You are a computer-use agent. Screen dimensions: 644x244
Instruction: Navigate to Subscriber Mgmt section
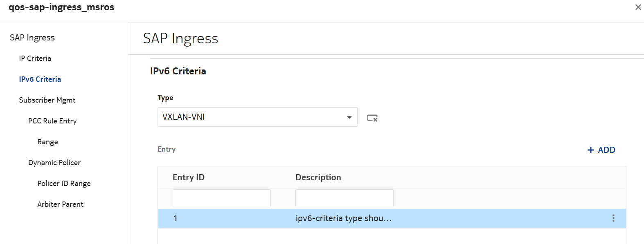47,100
